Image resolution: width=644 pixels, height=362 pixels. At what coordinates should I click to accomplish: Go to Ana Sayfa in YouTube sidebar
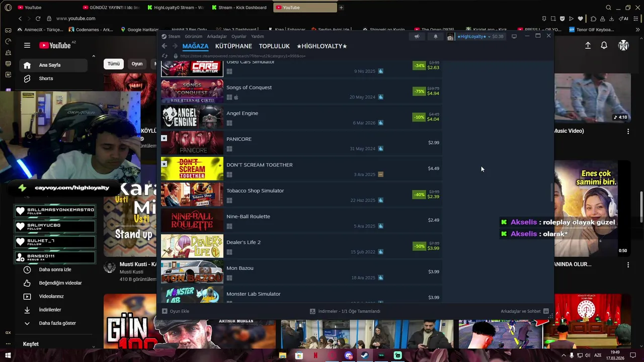[53, 65]
